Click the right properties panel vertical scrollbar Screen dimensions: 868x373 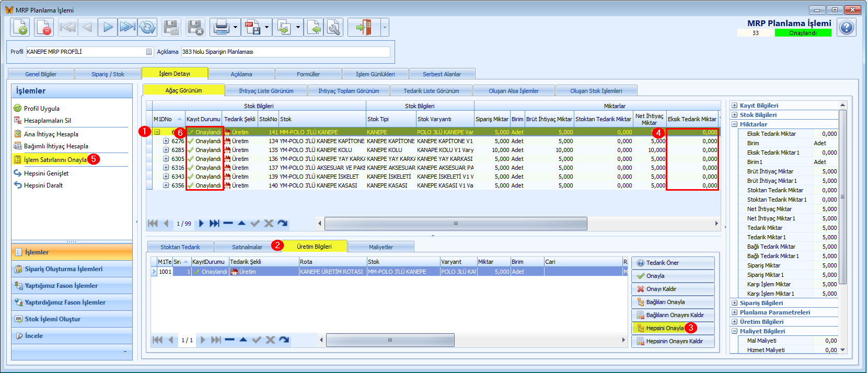point(842,197)
